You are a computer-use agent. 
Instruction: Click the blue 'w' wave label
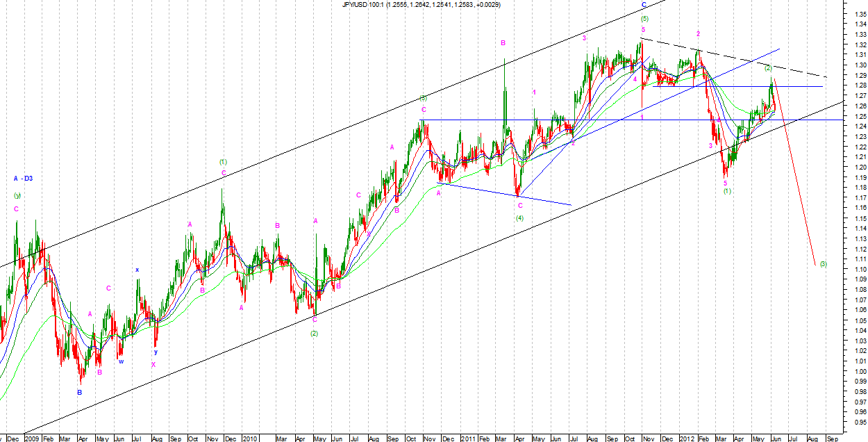(x=121, y=361)
